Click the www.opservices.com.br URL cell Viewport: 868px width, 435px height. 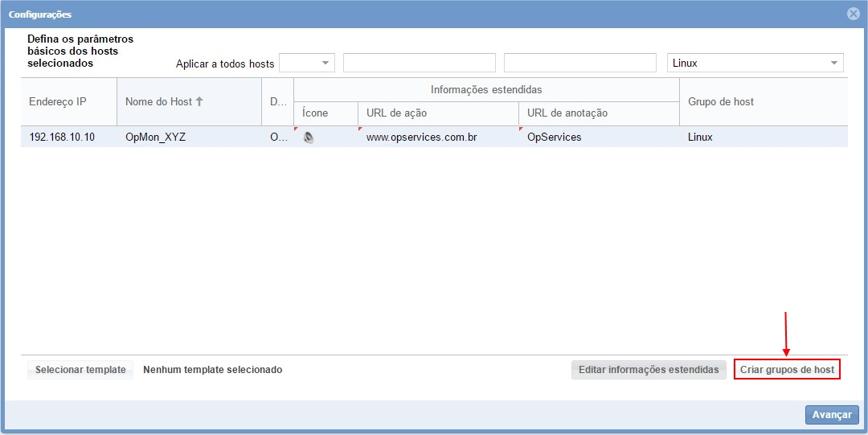(x=422, y=137)
